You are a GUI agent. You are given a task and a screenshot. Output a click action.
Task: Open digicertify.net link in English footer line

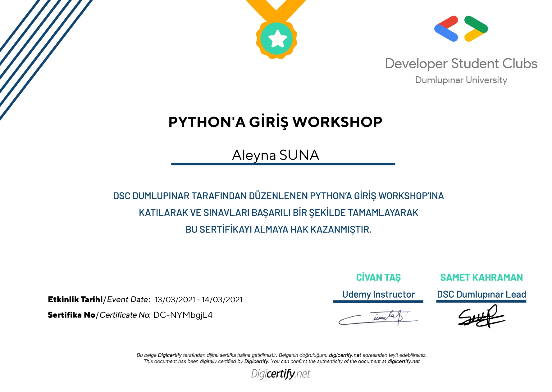tap(404, 361)
